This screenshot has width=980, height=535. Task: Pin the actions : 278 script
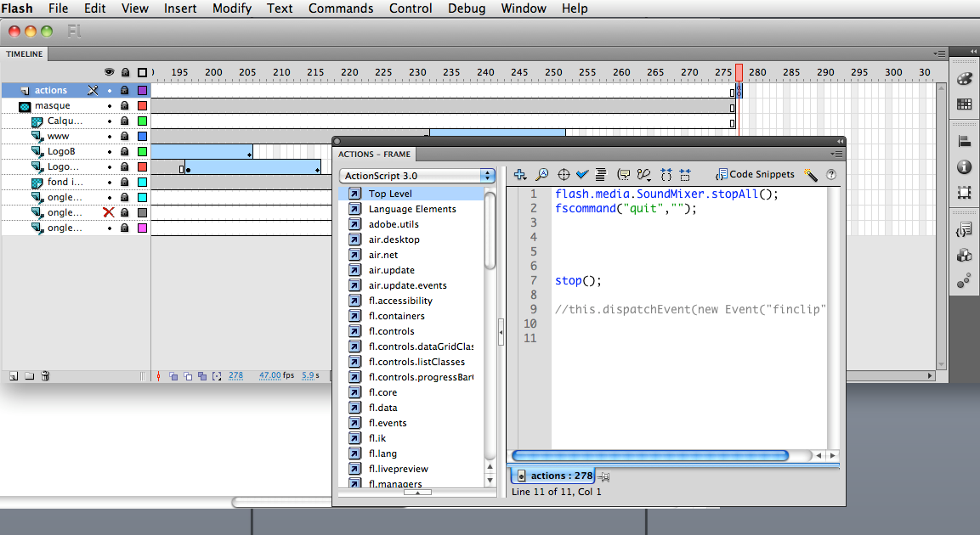[603, 476]
